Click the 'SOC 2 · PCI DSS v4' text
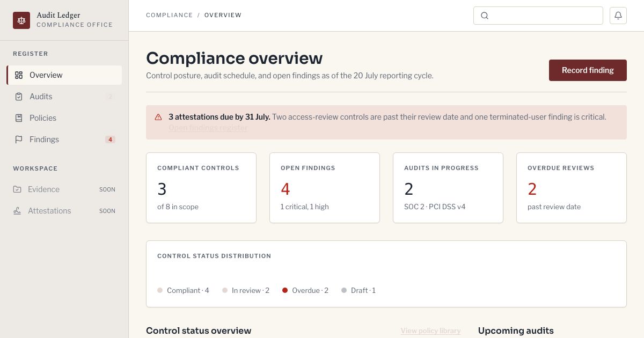Screen dimensions: 644x338 point(435,207)
